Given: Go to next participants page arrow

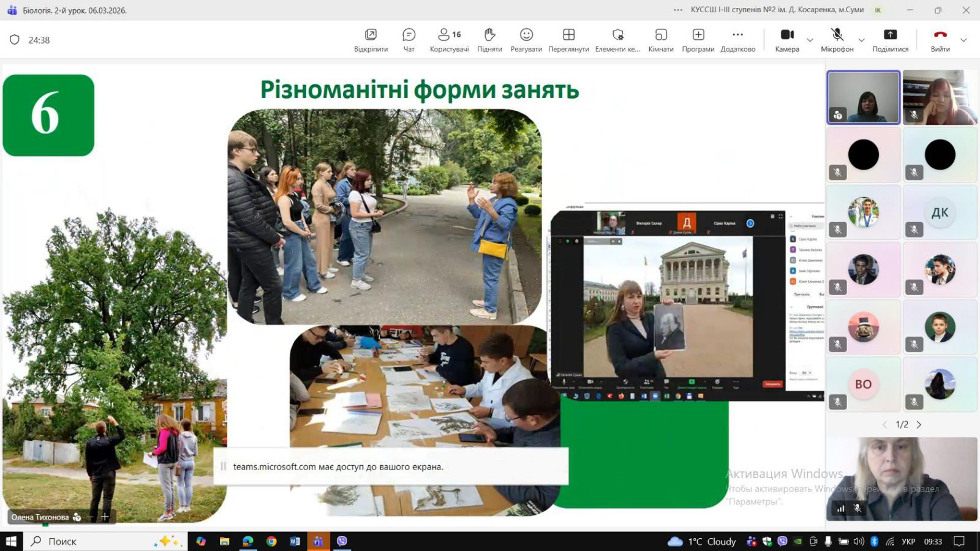Looking at the screenshot, I should point(919,424).
